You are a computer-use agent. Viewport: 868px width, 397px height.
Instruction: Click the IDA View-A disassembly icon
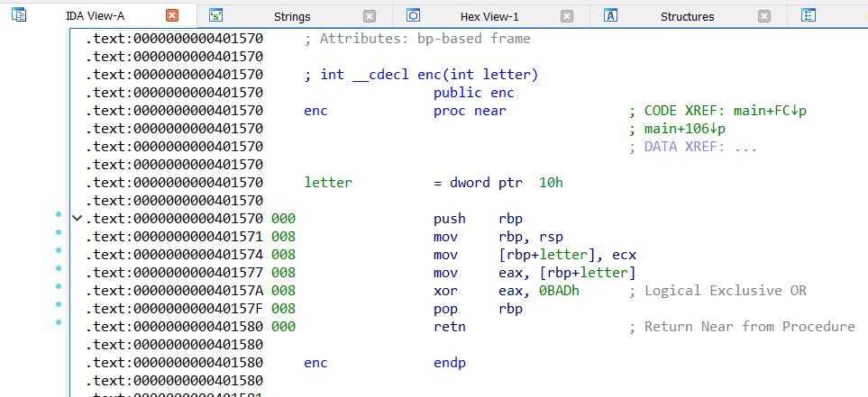pyautogui.click(x=19, y=15)
